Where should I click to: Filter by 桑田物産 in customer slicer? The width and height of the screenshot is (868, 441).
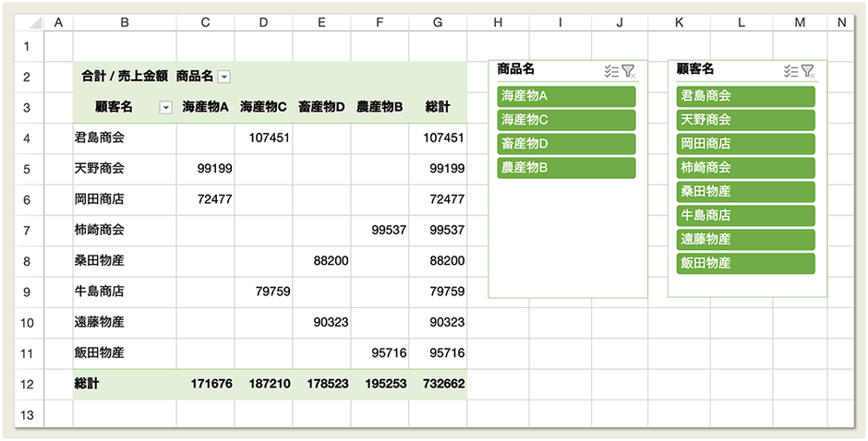point(745,192)
